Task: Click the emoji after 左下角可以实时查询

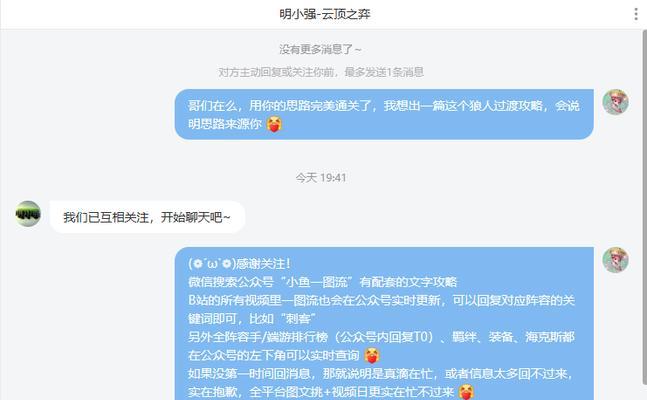Action: pos(372,355)
